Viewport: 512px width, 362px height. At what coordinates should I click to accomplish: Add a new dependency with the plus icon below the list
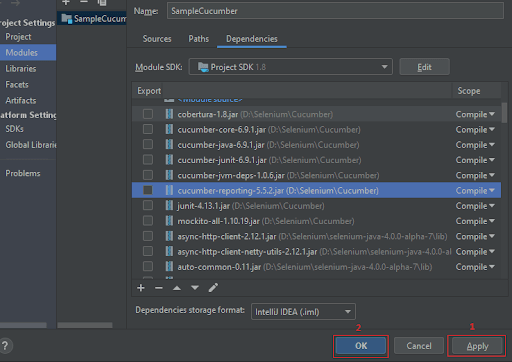tap(141, 288)
